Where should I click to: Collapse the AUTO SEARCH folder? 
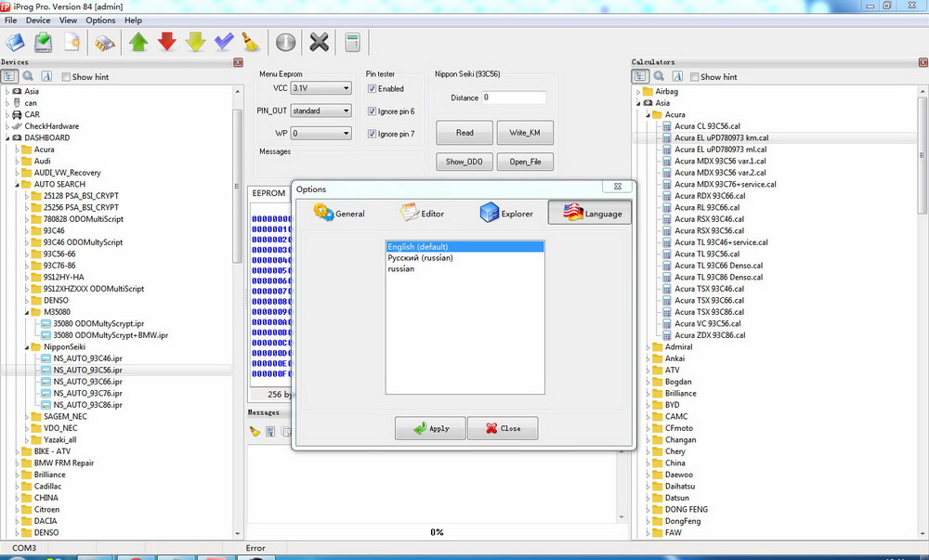[x=17, y=184]
